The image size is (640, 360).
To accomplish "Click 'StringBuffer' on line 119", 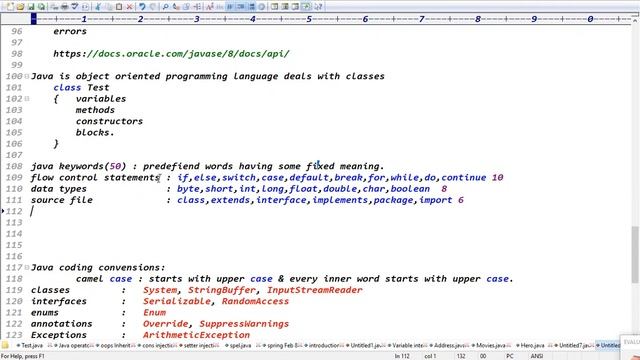I will pyautogui.click(x=222, y=290).
